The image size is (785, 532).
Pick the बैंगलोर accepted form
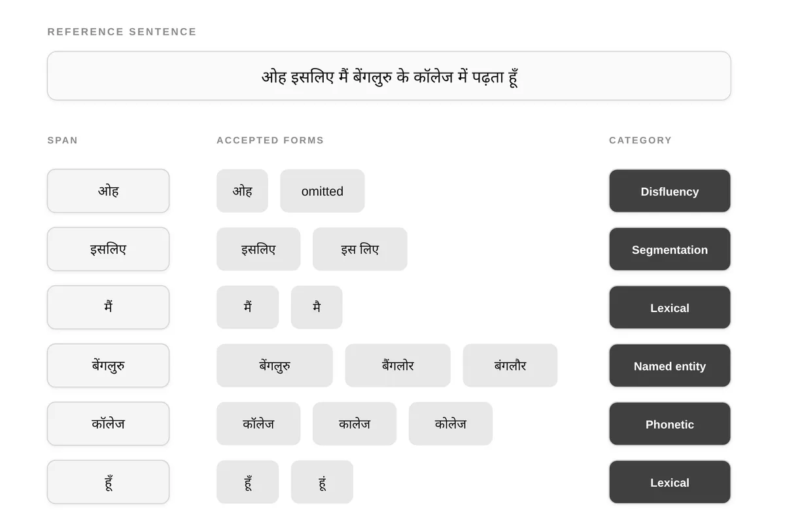[398, 366]
